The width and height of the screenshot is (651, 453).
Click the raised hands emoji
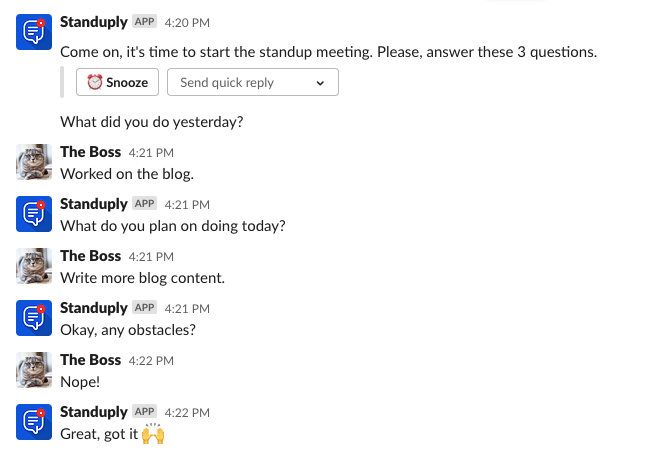pos(153,433)
